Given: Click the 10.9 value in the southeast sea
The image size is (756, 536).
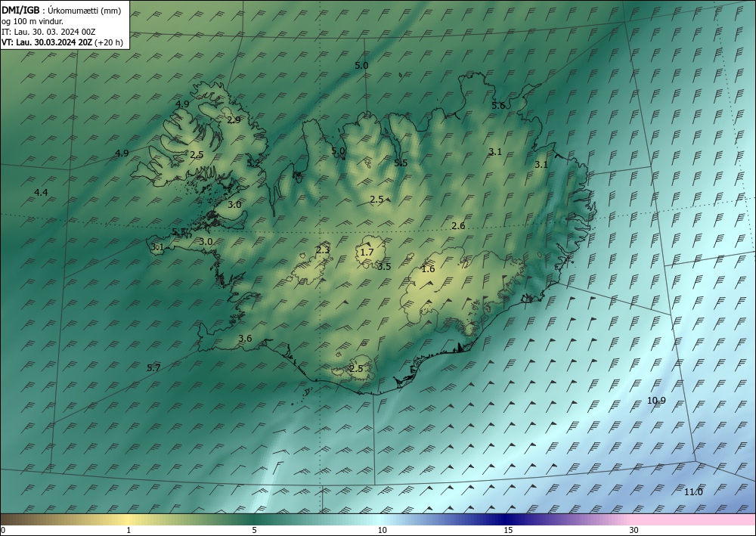Looking at the screenshot, I should (x=656, y=401).
